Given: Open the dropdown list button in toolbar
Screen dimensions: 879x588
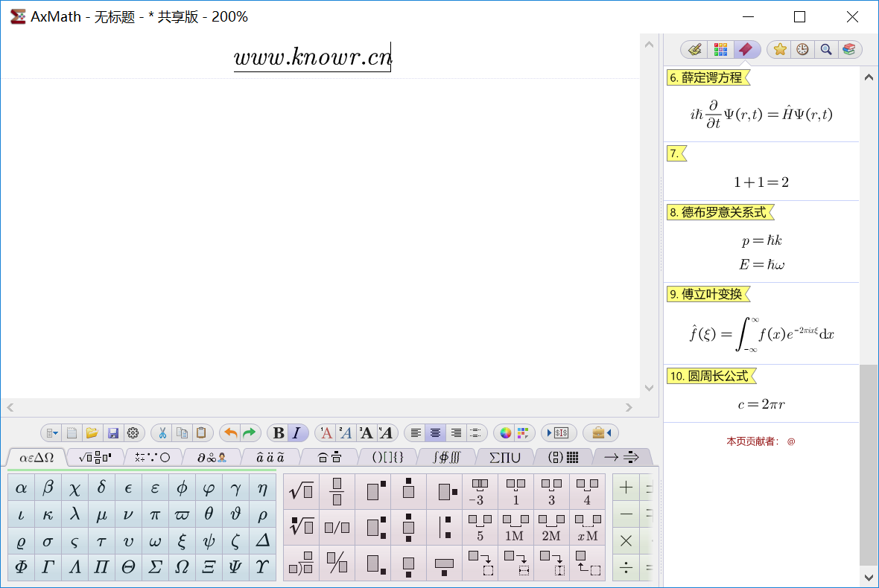Looking at the screenshot, I should coord(52,433).
